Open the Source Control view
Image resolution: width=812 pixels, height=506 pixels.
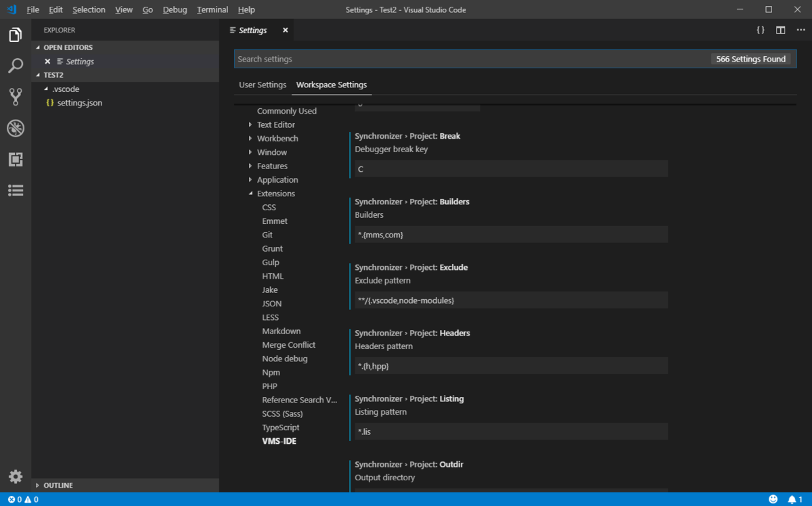pos(15,97)
